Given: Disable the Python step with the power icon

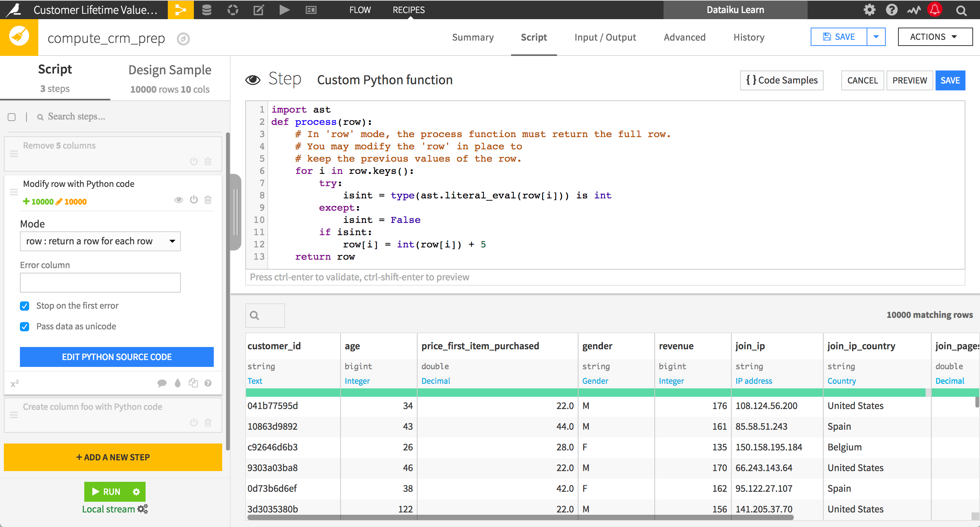Looking at the screenshot, I should (194, 200).
